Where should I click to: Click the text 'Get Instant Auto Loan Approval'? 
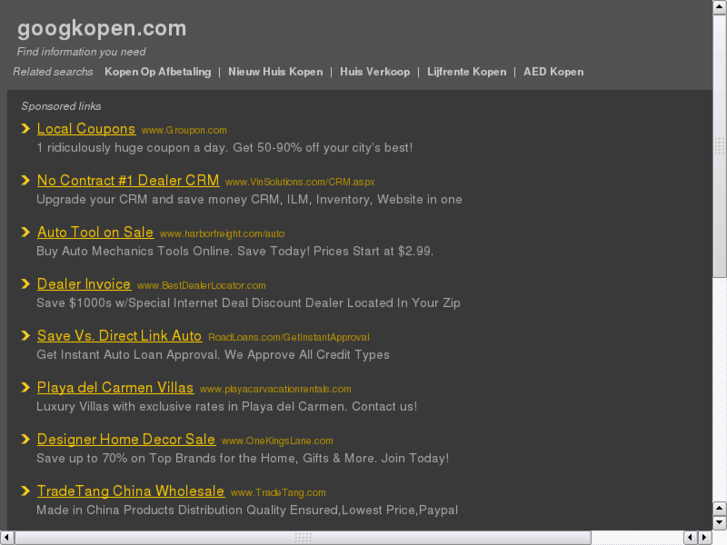[x=128, y=355]
